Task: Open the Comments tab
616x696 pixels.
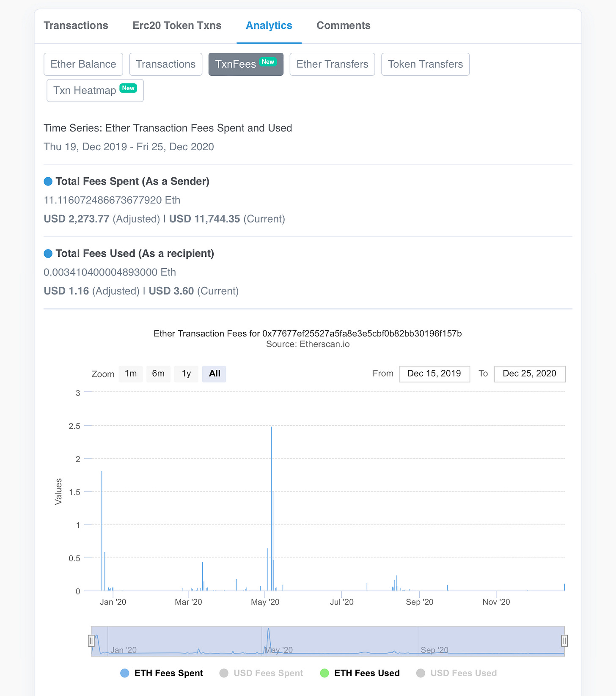Action: pos(344,25)
